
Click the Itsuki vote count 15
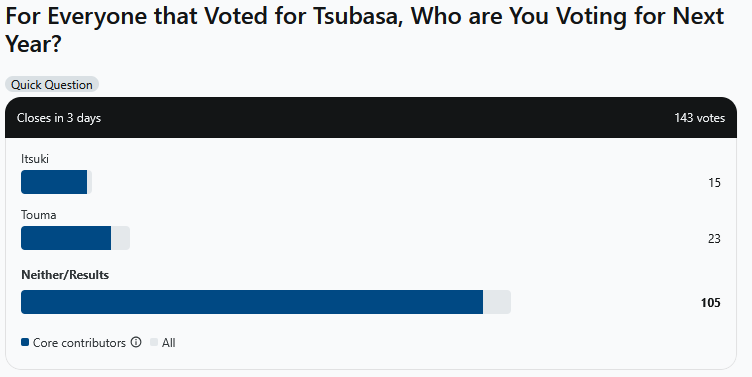click(x=714, y=183)
